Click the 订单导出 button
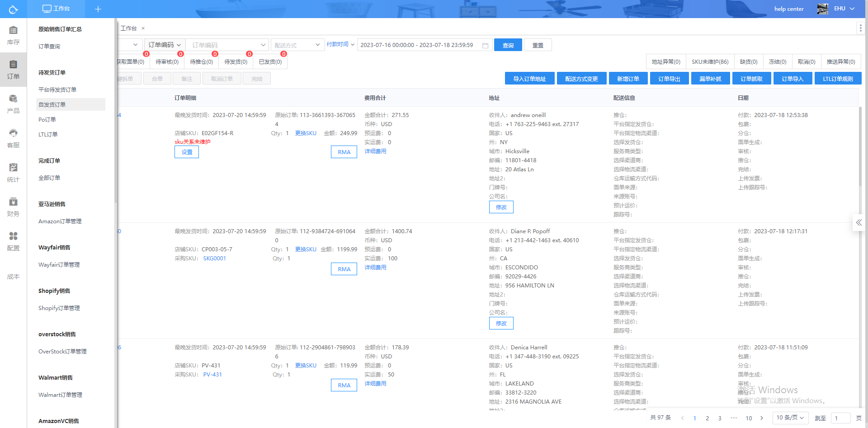Screen dimensions: 868x428 coord(669,79)
